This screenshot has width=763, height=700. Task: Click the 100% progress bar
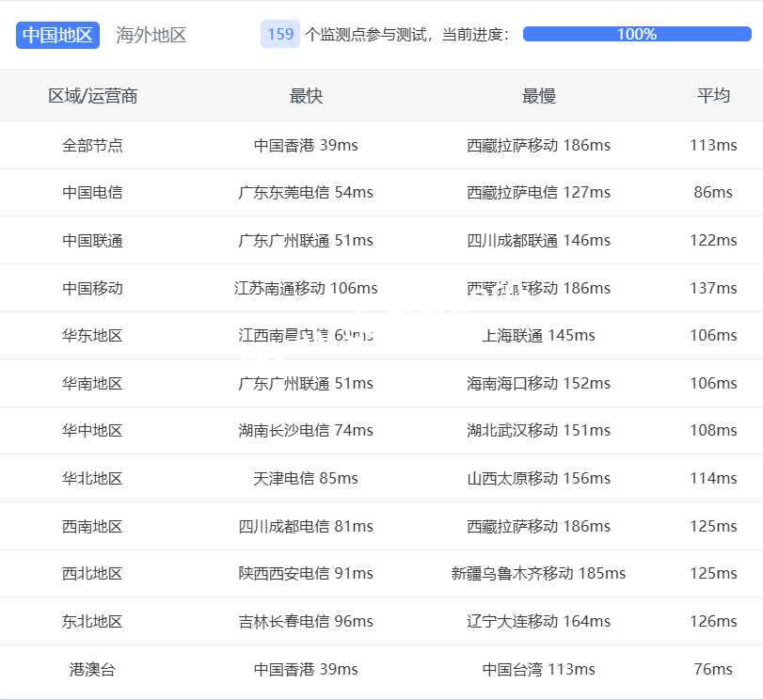[x=636, y=34]
